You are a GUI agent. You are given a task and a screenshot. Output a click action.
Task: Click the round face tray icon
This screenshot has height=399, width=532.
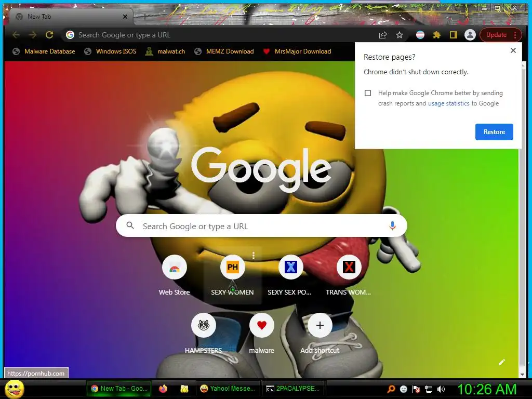(403, 389)
